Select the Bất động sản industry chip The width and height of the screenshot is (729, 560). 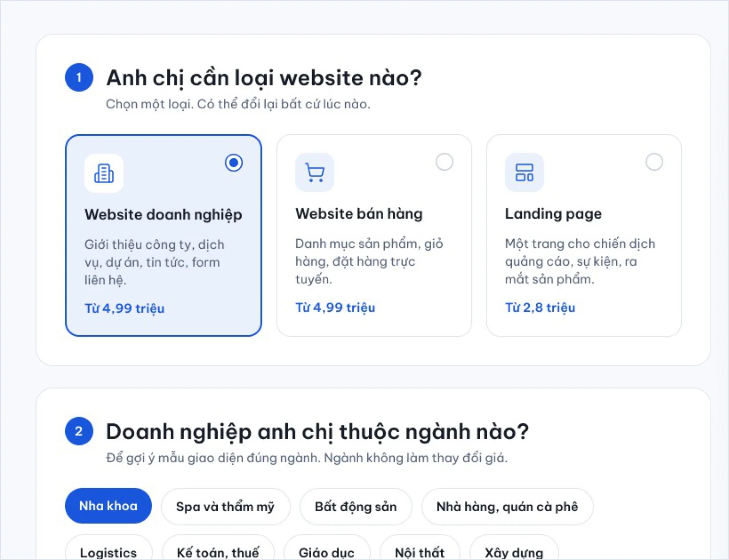356,507
